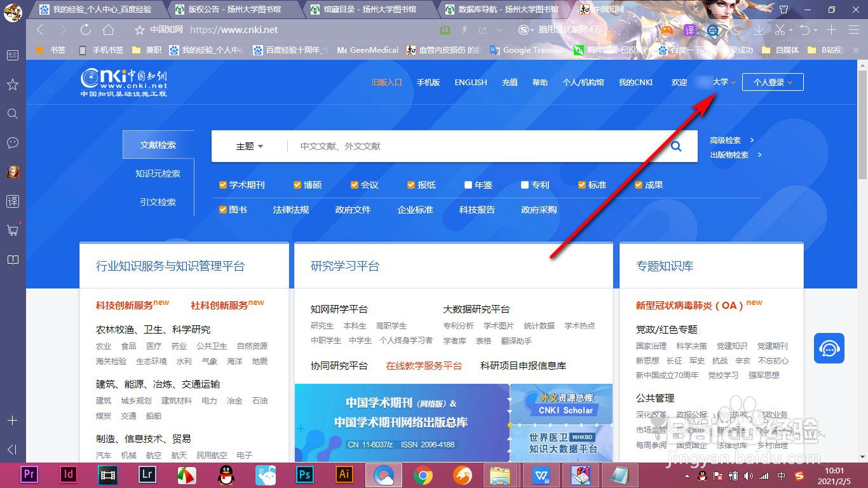Add a new tab with plus icon

(x=831, y=30)
